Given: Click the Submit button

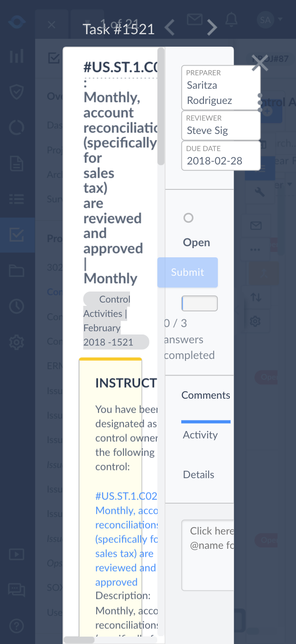Looking at the screenshot, I should [187, 272].
